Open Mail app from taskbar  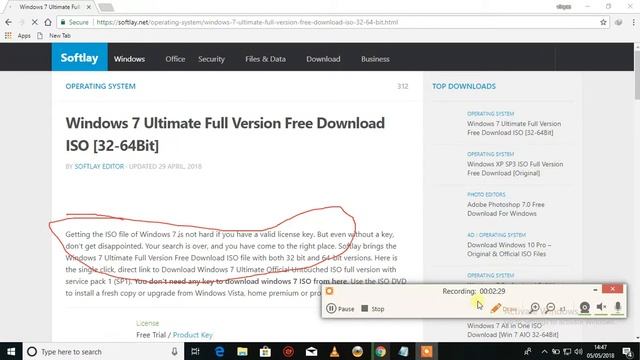(311, 351)
